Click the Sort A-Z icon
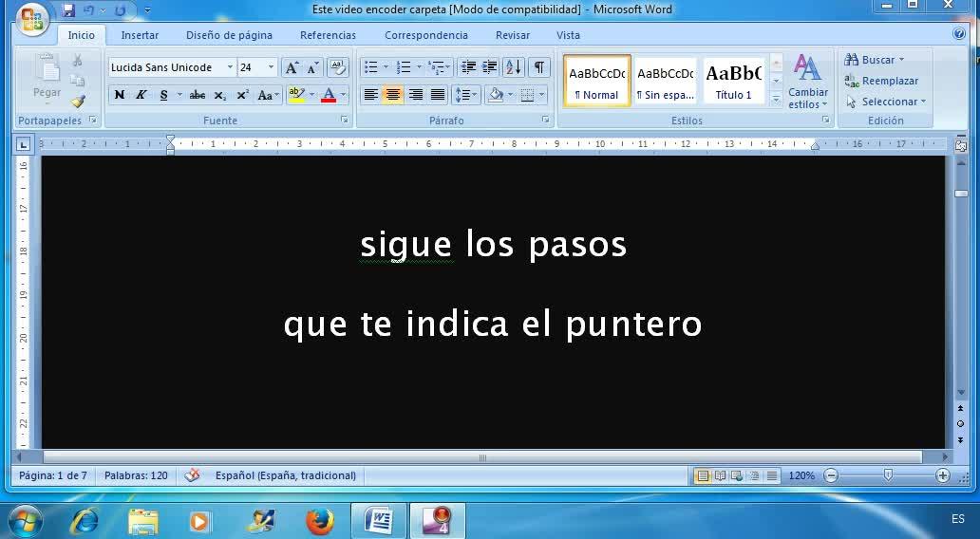The width and height of the screenshot is (980, 539). (513, 66)
